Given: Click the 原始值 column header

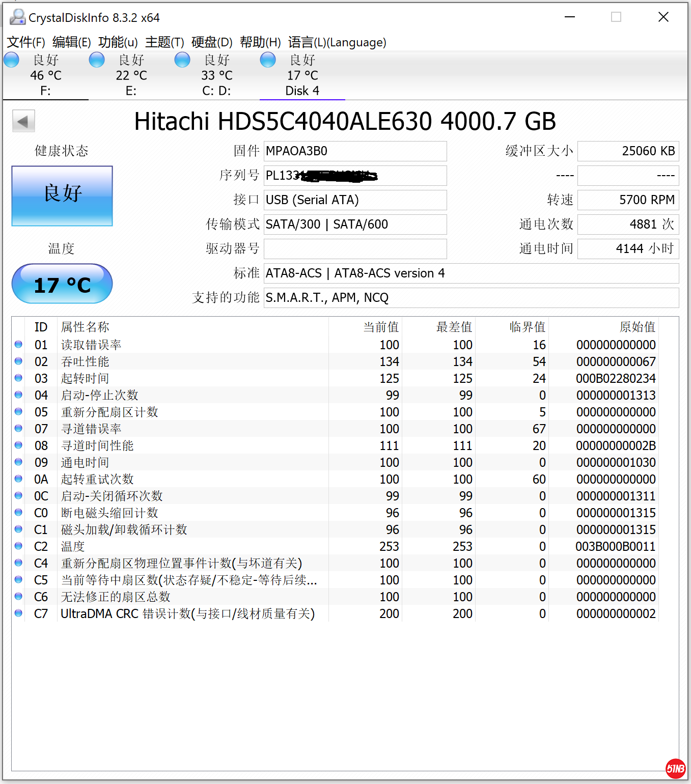Looking at the screenshot, I should point(637,327).
